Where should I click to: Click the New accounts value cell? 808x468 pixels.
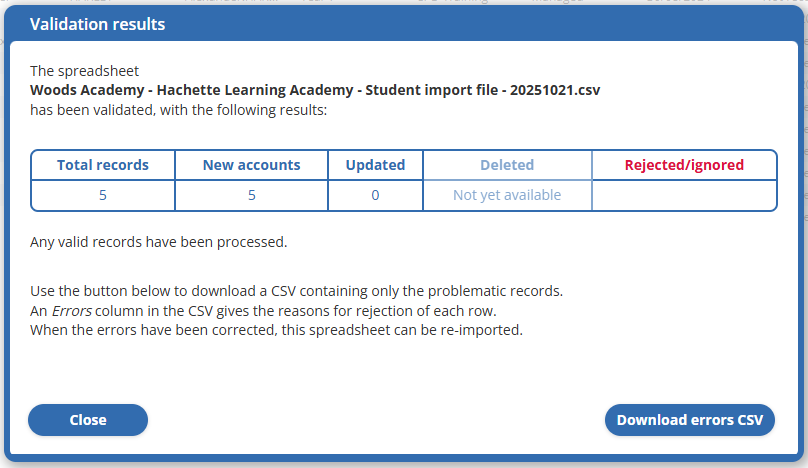[251, 195]
